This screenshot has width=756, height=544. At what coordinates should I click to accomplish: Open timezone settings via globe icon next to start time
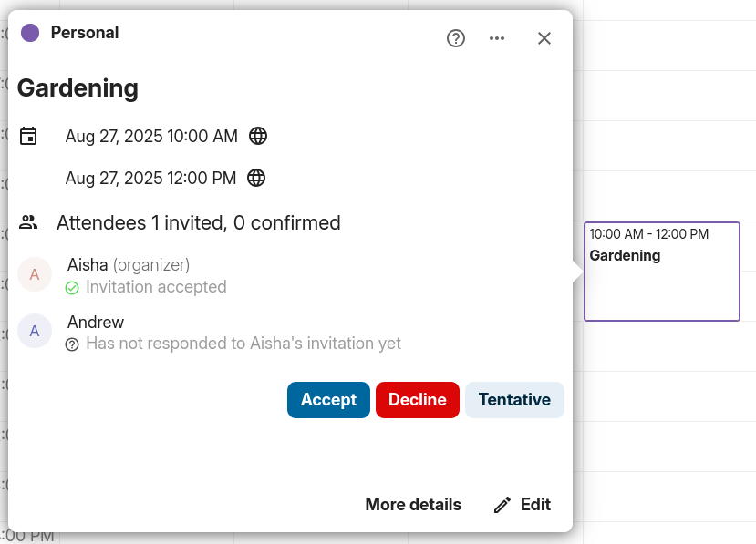point(258,136)
